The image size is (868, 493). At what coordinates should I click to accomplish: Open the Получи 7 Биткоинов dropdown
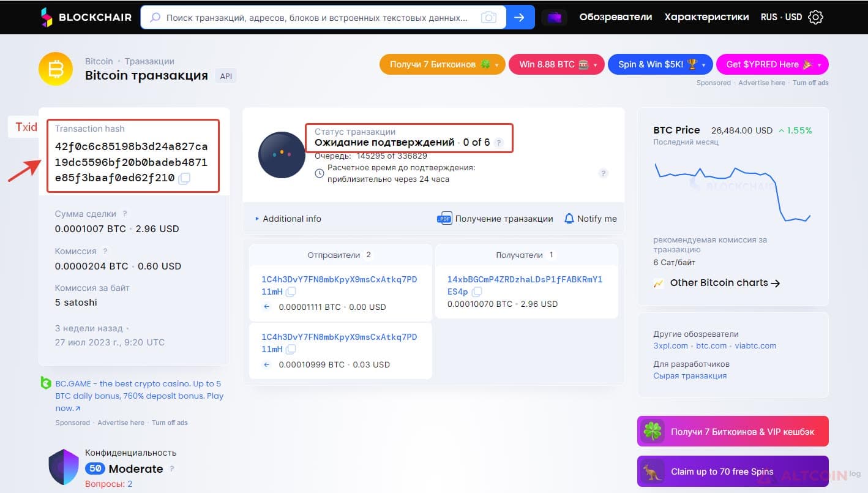(443, 64)
